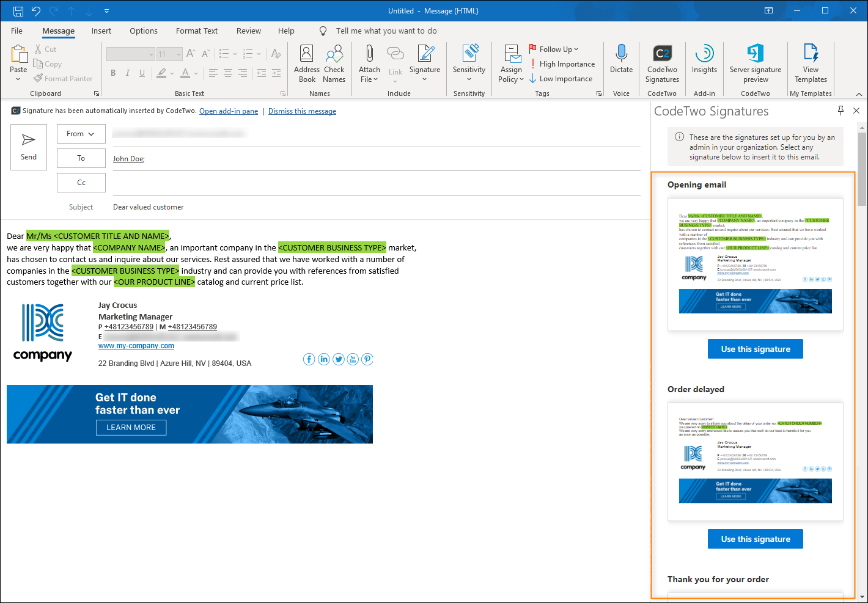This screenshot has width=868, height=603.
Task: Toggle Low Importance flag
Action: [x=561, y=79]
